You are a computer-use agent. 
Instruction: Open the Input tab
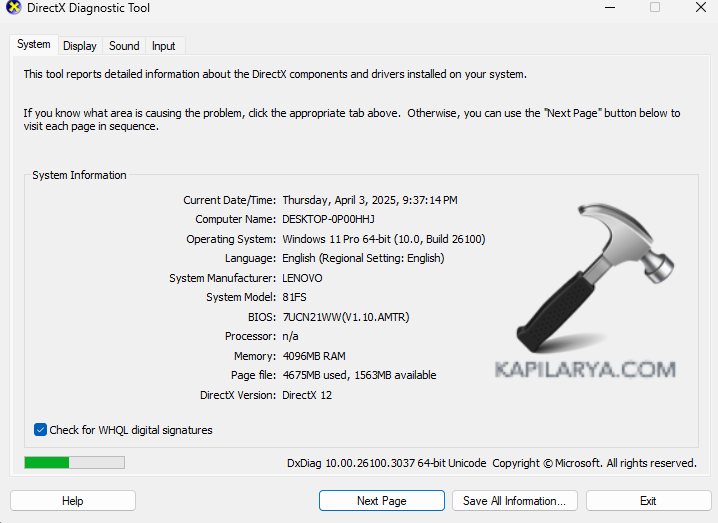[x=163, y=46]
